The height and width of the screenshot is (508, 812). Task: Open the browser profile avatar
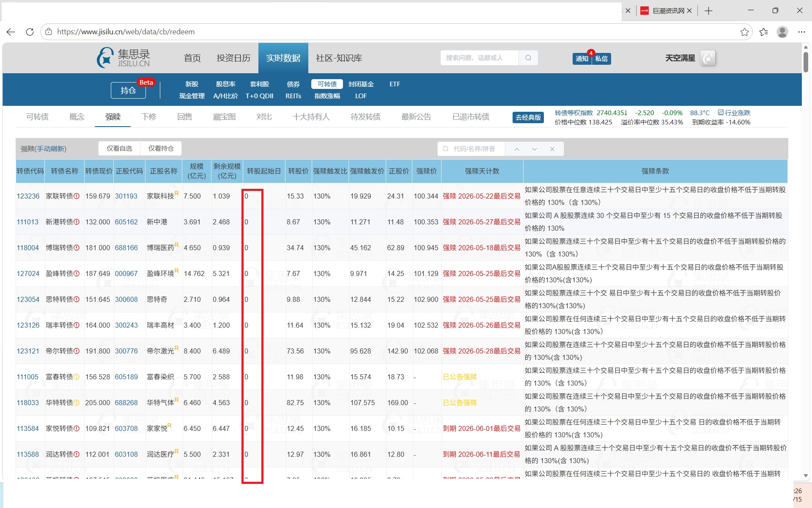[x=782, y=32]
